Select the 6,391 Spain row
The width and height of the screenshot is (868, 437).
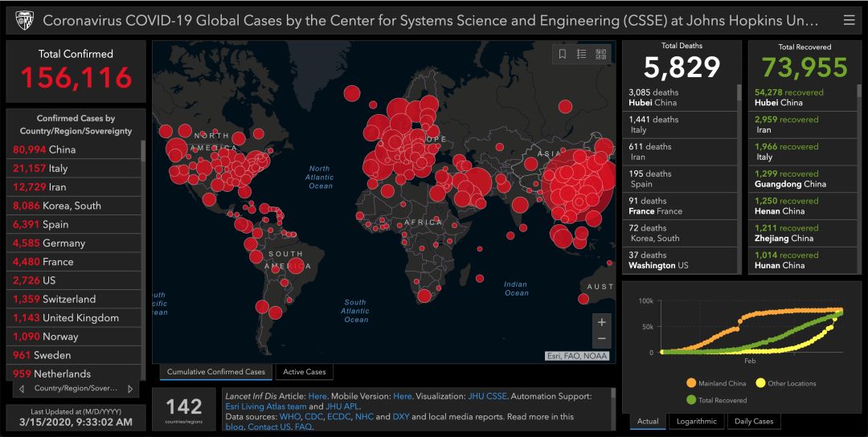pyautogui.click(x=74, y=225)
